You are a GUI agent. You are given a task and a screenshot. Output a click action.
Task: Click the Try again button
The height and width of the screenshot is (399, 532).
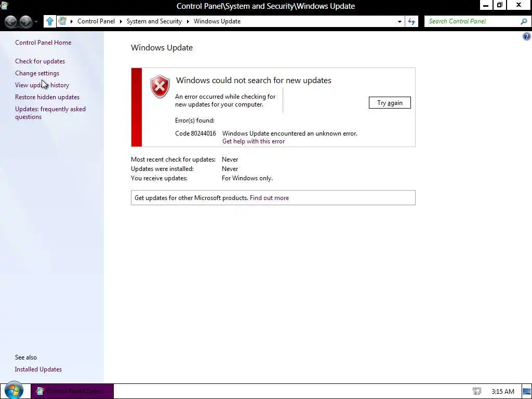390,103
